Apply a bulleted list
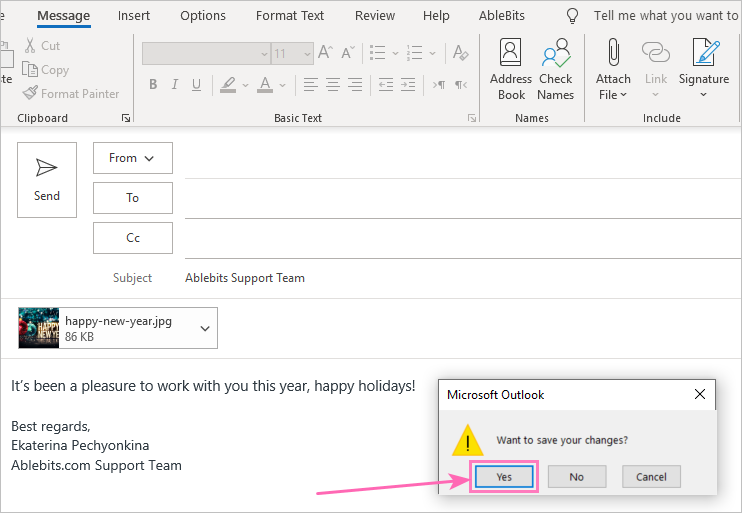The width and height of the screenshot is (742, 513). [378, 53]
